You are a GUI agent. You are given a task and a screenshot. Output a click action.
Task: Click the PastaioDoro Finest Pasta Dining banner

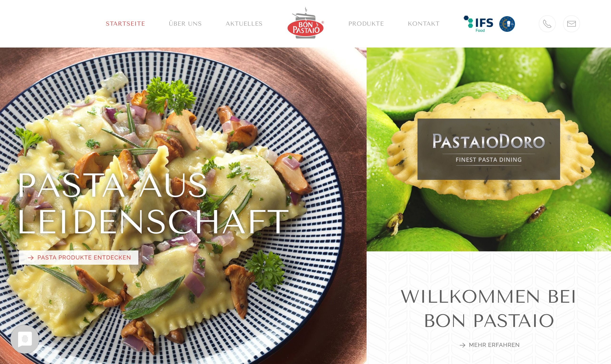(x=489, y=149)
